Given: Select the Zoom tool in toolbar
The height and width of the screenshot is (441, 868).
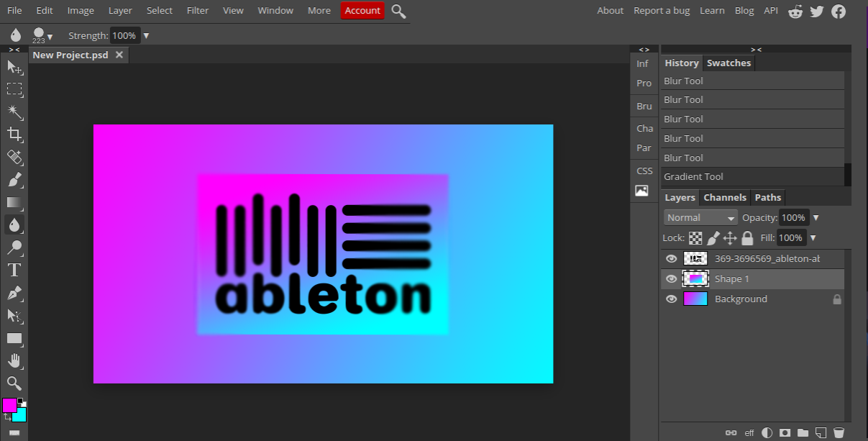Looking at the screenshot, I should click(x=14, y=383).
